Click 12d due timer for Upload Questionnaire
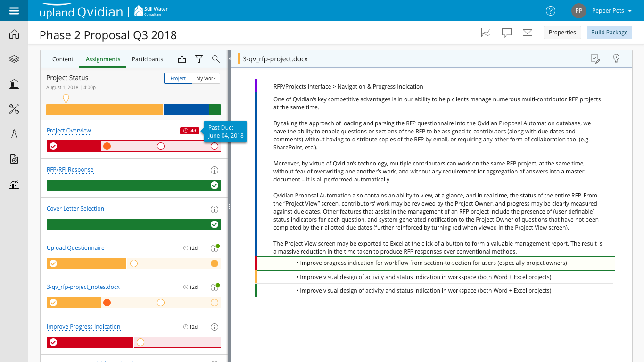The image size is (644, 362). 190,248
